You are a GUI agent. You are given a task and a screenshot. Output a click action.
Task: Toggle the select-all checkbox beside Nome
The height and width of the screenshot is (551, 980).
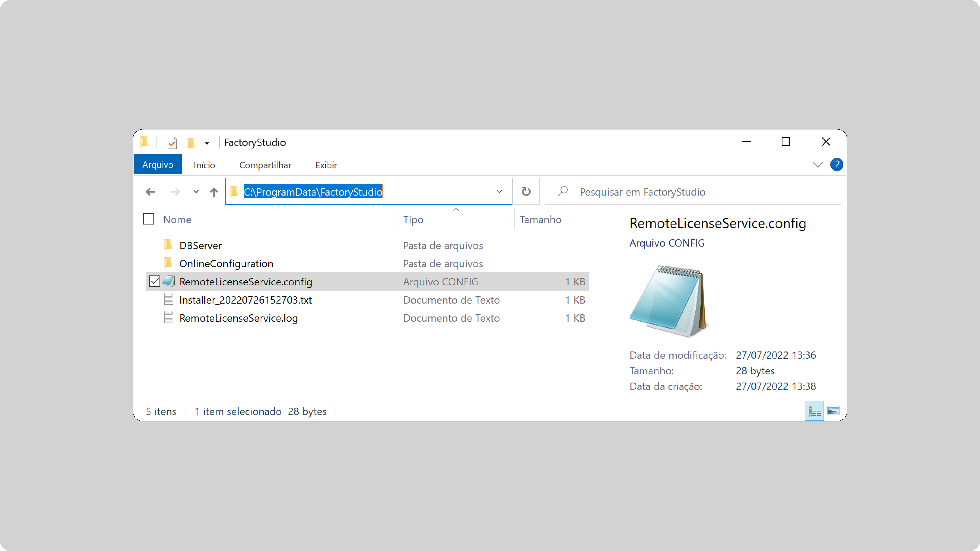point(149,219)
